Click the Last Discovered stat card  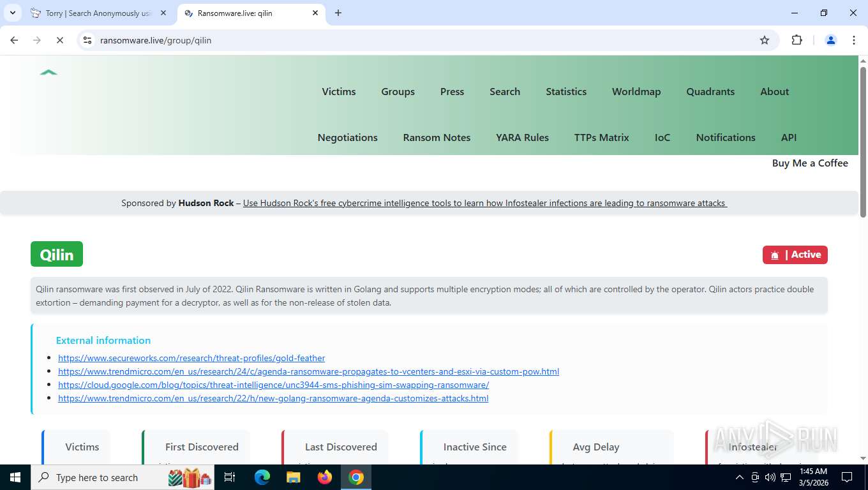coord(335,447)
